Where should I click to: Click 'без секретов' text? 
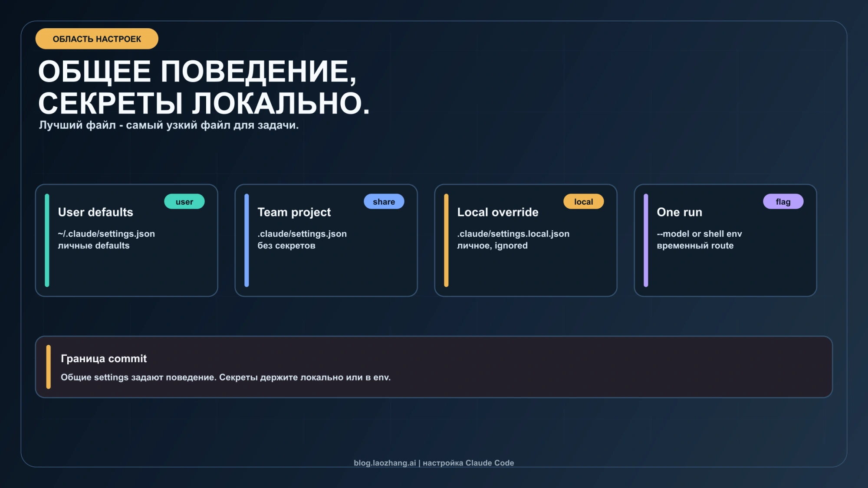tap(286, 246)
